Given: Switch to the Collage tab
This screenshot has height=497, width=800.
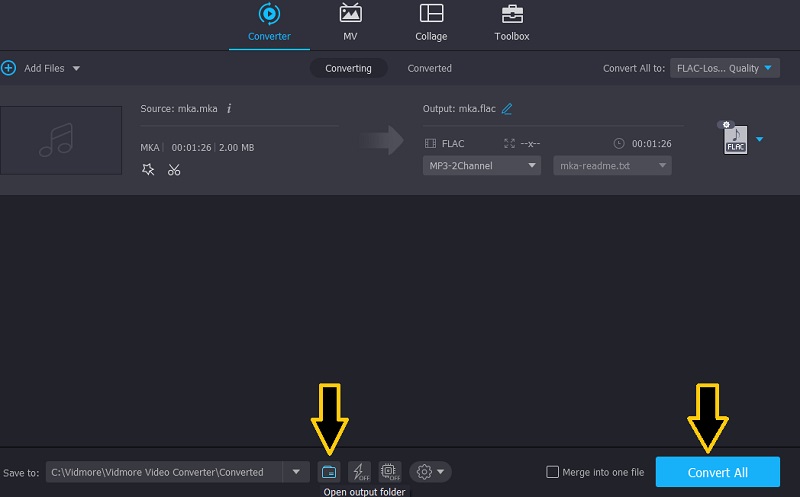Looking at the screenshot, I should [x=431, y=24].
